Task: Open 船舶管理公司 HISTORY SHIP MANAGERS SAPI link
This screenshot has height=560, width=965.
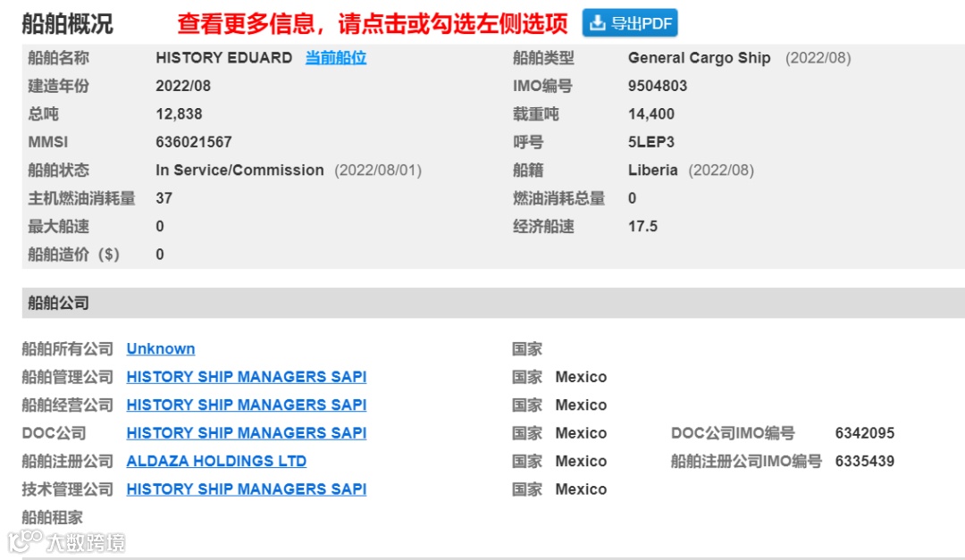Action: 247,377
